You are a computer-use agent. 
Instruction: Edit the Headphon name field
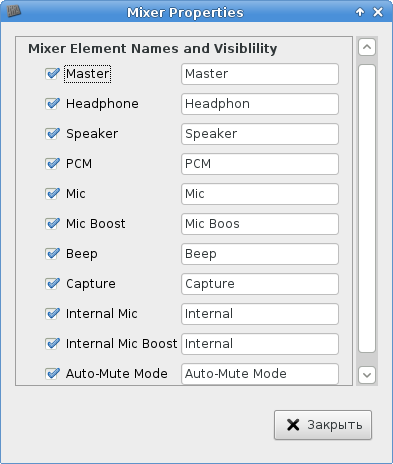click(x=260, y=104)
